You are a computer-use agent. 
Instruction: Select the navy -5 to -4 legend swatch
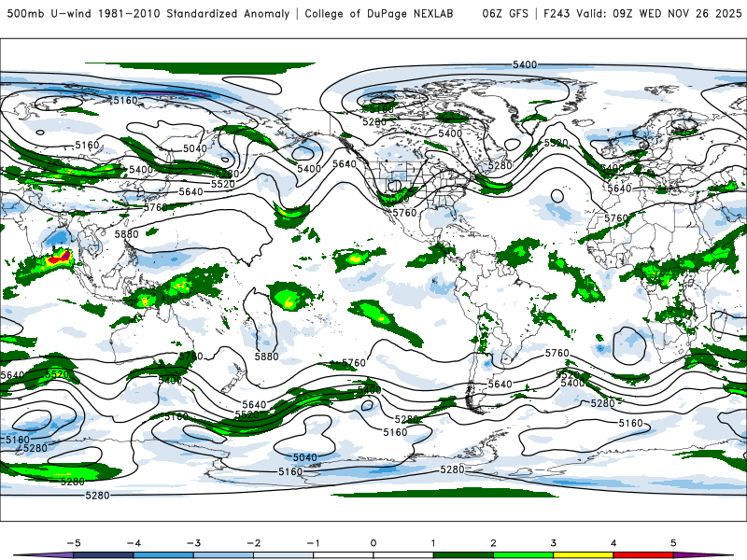click(104, 555)
